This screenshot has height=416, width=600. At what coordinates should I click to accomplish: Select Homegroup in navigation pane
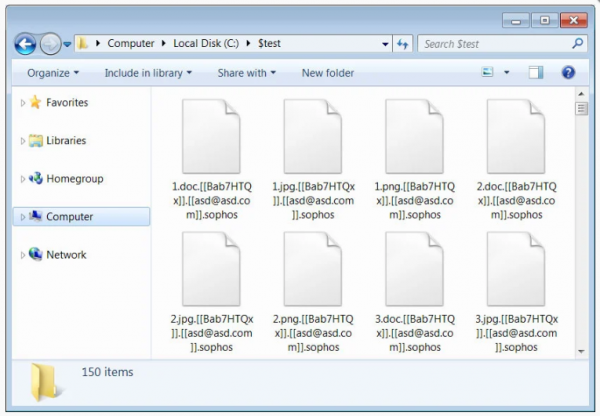click(74, 179)
